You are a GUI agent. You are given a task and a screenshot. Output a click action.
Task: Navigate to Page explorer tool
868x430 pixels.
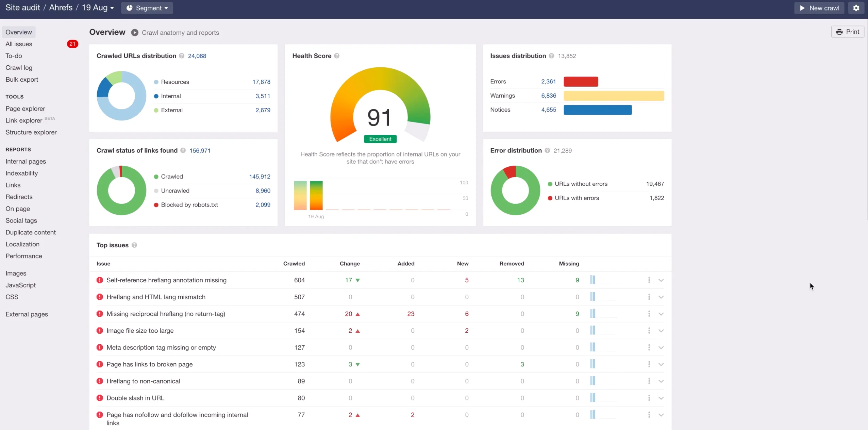tap(26, 109)
